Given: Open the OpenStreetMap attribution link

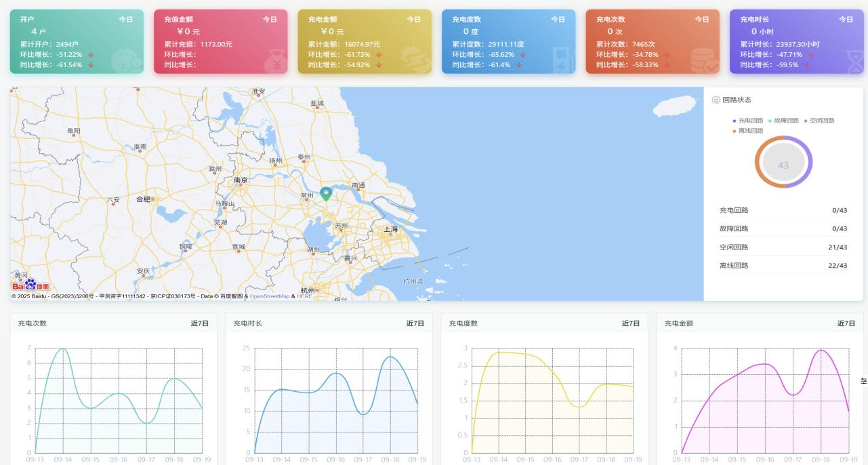Looking at the screenshot, I should (270, 296).
